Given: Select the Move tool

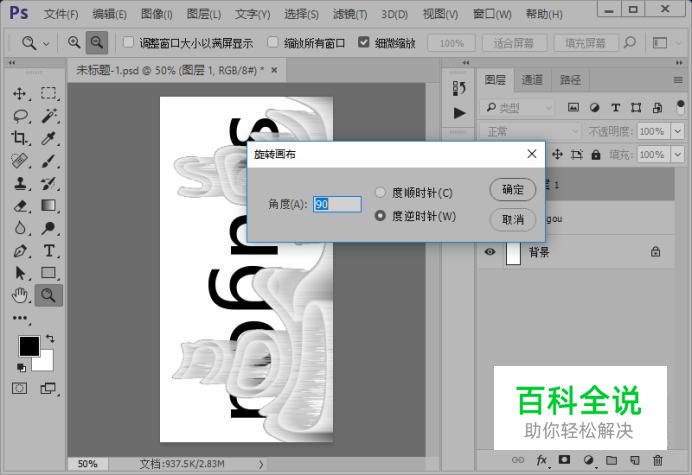Looking at the screenshot, I should pyautogui.click(x=19, y=94).
